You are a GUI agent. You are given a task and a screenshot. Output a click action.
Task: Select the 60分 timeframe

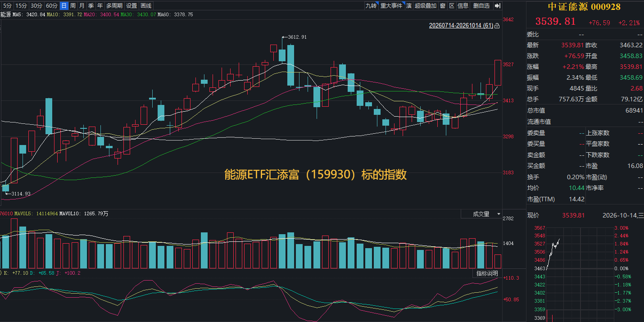[x=52, y=6]
